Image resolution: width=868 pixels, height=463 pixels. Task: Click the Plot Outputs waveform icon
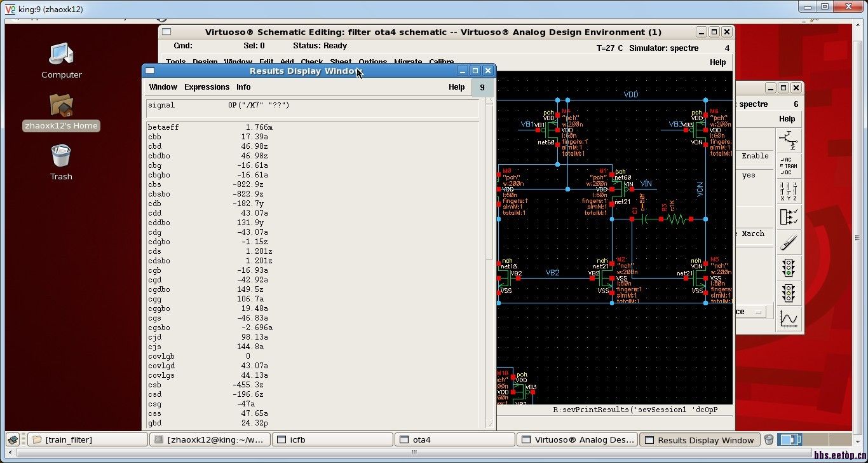[x=789, y=319]
